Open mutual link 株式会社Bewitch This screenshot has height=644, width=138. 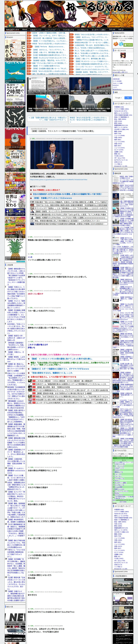[117, 89]
